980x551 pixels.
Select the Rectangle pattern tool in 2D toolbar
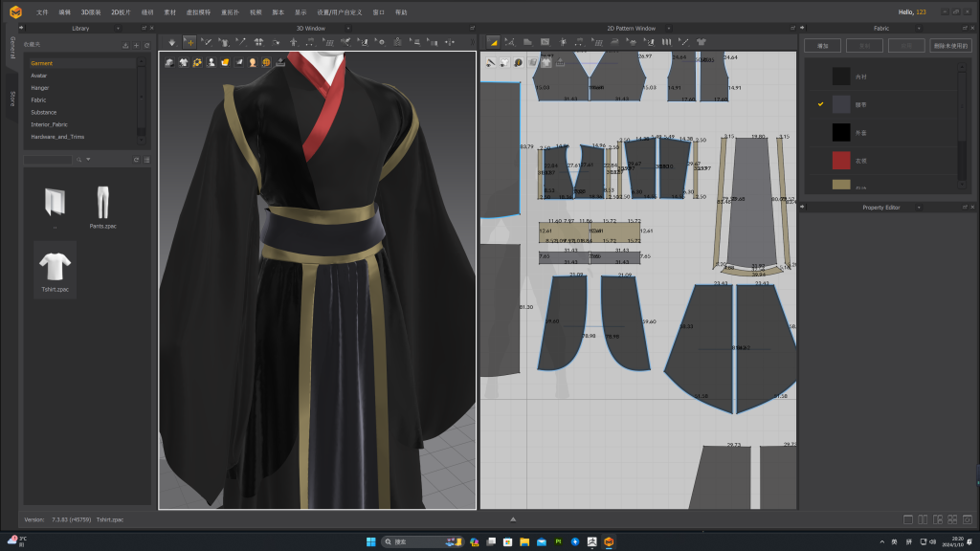tap(545, 42)
